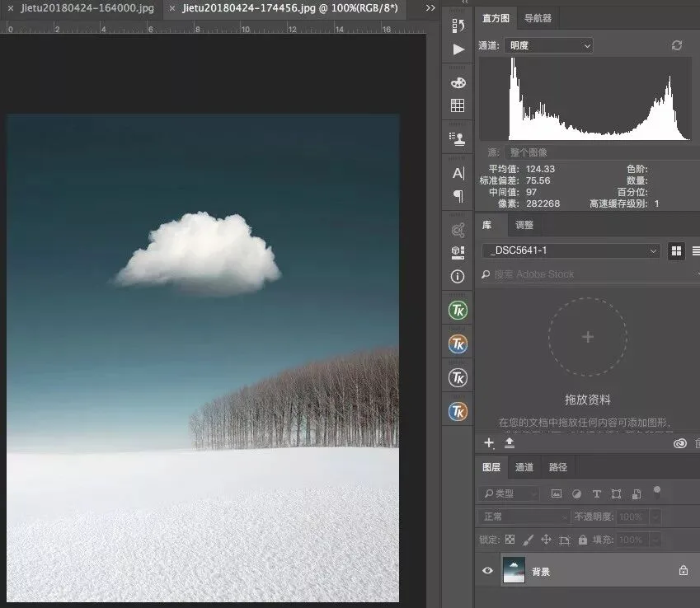Expand the _DSC5641-1 library dropdown
700x608 pixels.
[571, 250]
